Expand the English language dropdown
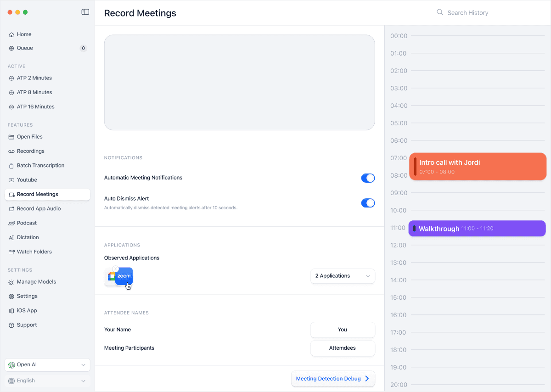This screenshot has height=392, width=551. pyautogui.click(x=47, y=381)
